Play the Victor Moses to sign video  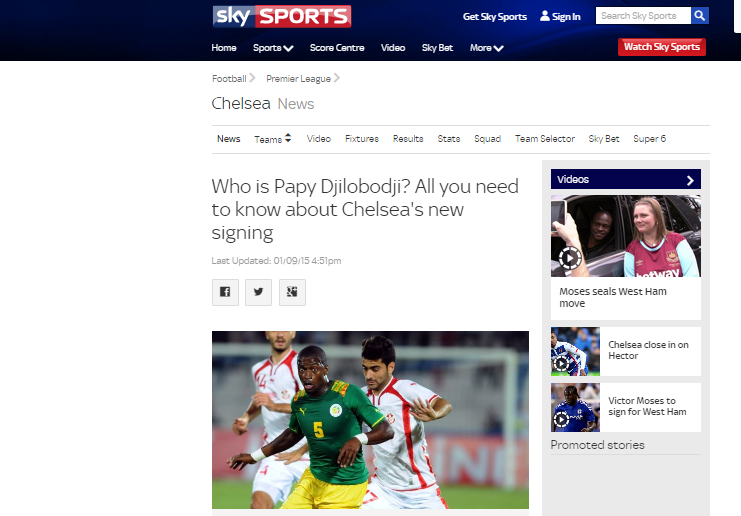(561, 419)
